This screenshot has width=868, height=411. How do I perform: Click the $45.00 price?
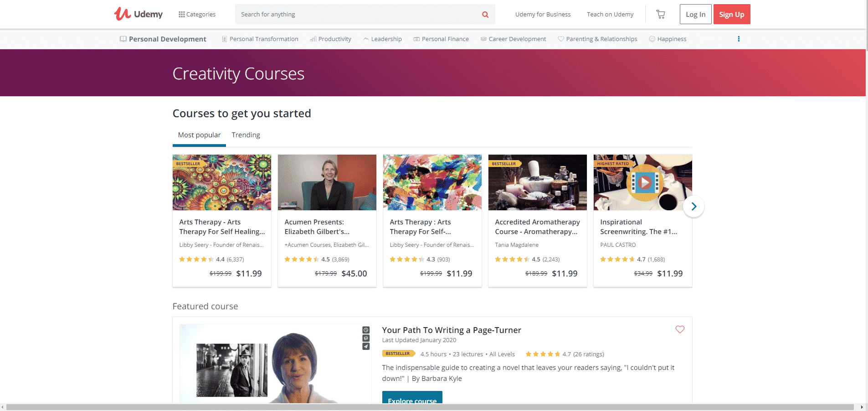[x=354, y=274]
